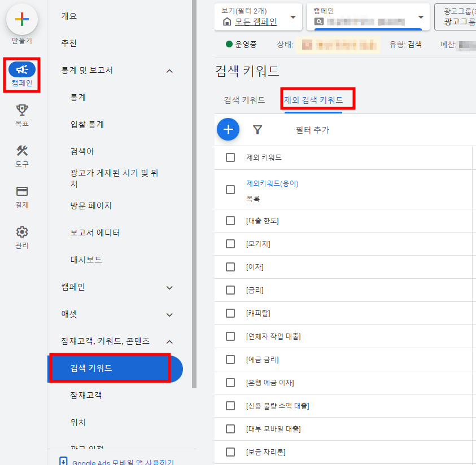The width and height of the screenshot is (476, 465).
Task: Open the 결제 credit card icon
Action: (22, 191)
